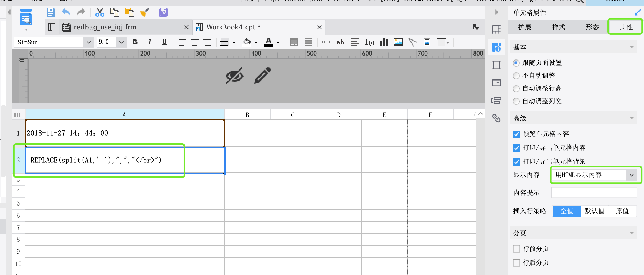Open font size 9.0 dropdown
This screenshot has height=275, width=644.
(x=121, y=42)
